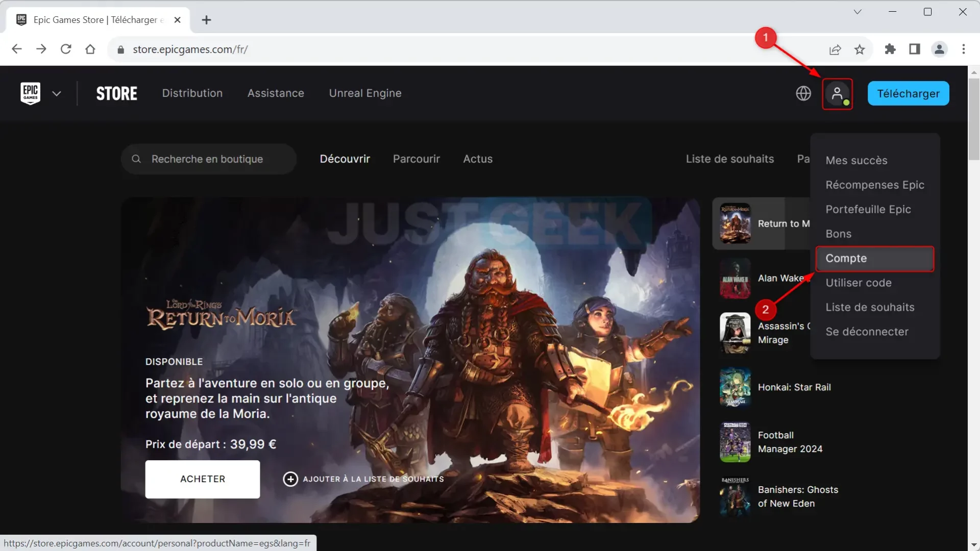Select Banishers: Ghosts of New Eden thumbnail

pos(735,497)
